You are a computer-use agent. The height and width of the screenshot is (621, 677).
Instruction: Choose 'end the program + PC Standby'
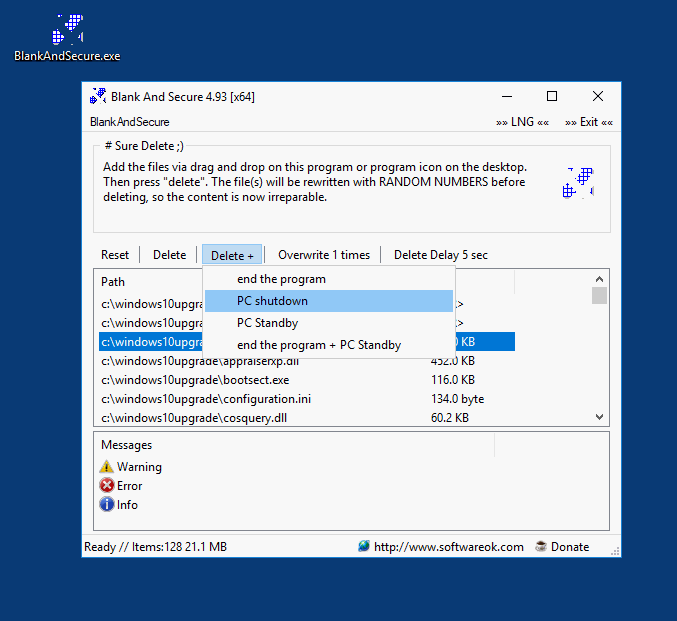point(329,345)
